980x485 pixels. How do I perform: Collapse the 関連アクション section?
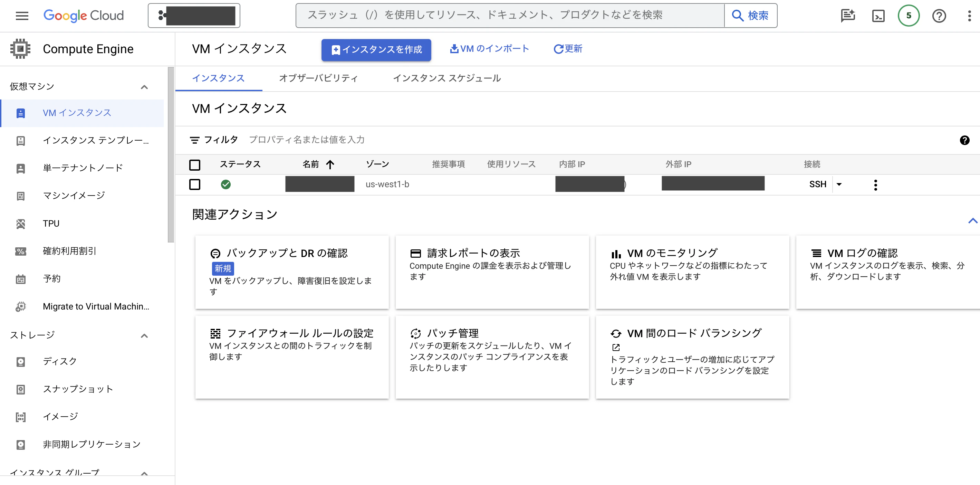point(972,220)
